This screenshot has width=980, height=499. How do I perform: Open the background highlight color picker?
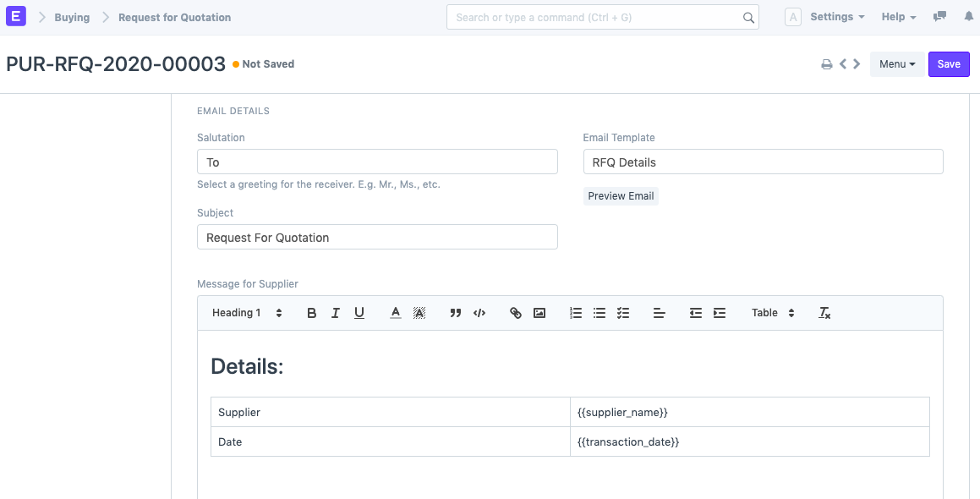(x=419, y=313)
